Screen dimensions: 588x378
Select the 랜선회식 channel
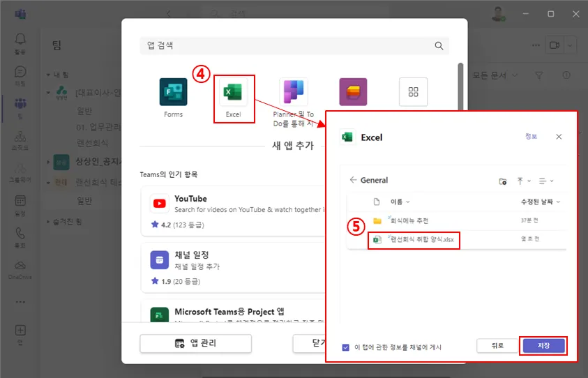click(92, 143)
